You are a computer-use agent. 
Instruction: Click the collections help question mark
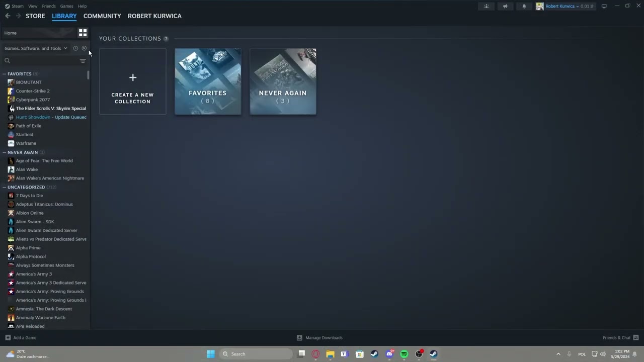(166, 39)
